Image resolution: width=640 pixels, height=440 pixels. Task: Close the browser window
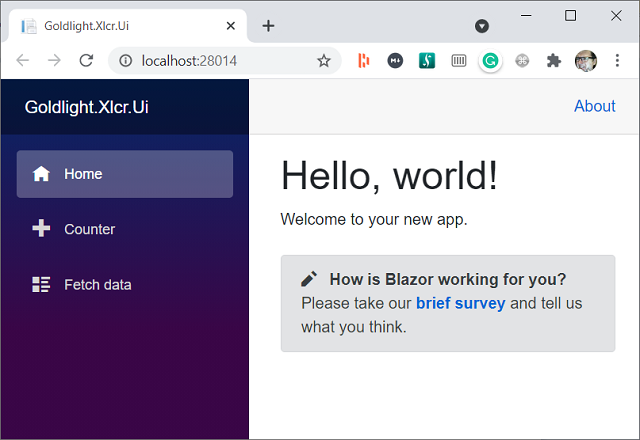tap(616, 16)
